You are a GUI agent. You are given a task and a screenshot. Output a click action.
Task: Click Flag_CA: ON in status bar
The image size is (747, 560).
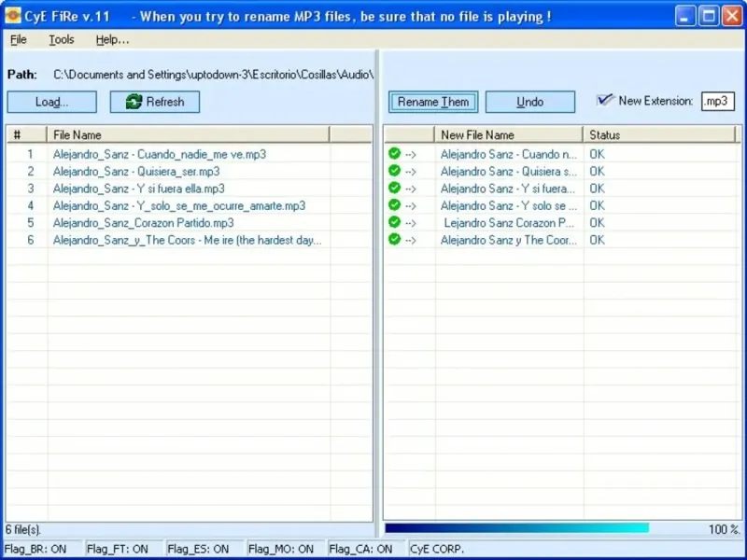(x=360, y=549)
